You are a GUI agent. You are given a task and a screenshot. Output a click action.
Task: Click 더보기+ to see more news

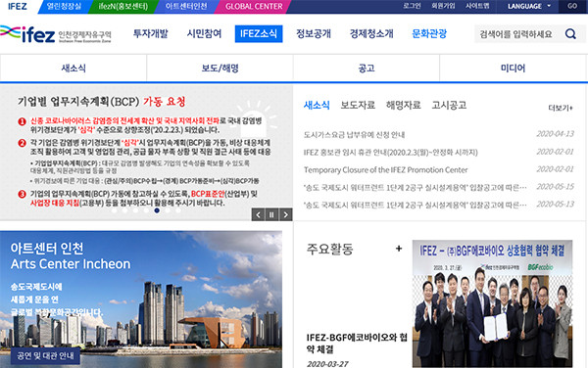click(561, 109)
